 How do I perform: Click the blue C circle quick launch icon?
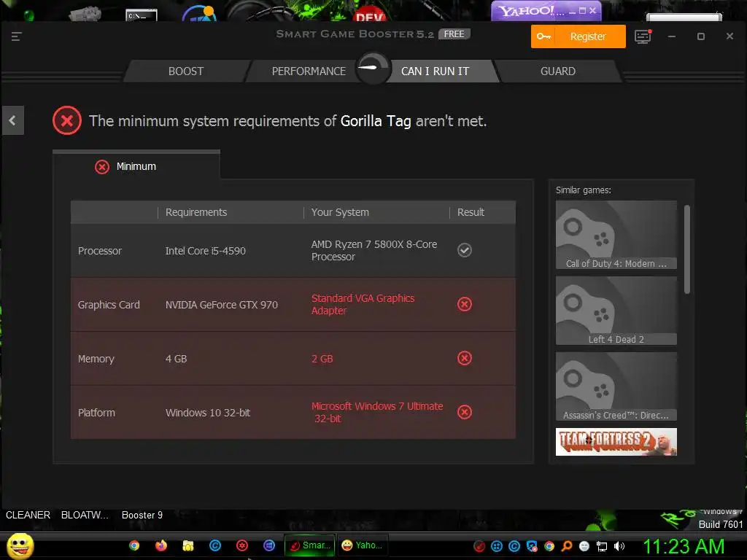pyautogui.click(x=215, y=545)
